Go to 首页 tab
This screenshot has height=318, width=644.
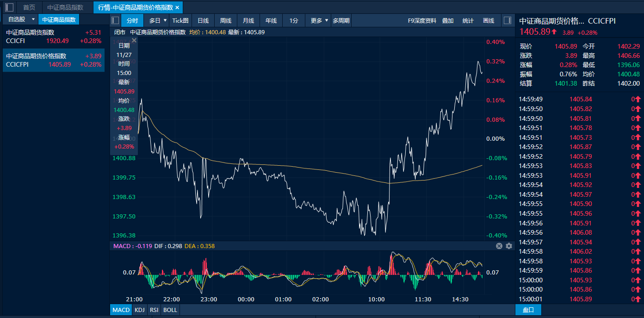(29, 7)
